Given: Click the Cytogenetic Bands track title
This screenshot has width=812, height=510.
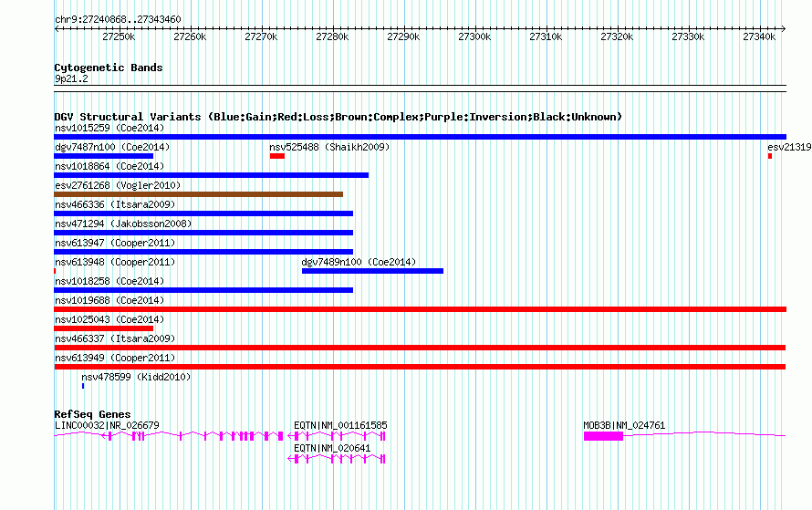Looking at the screenshot, I should [109, 68].
